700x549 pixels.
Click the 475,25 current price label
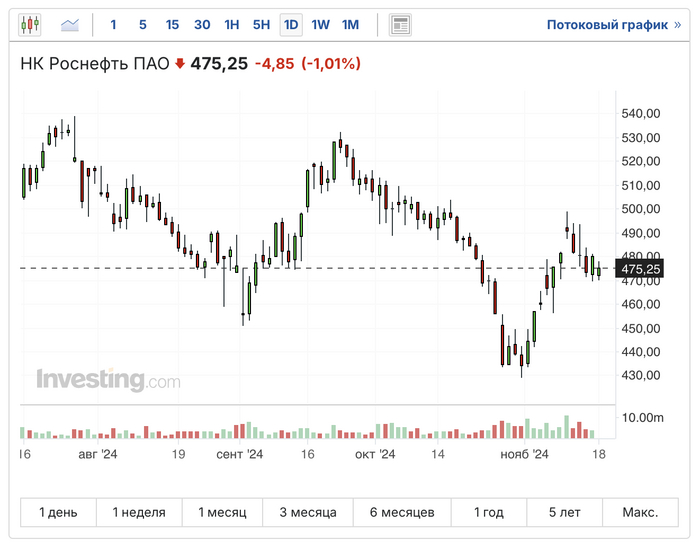(640, 269)
